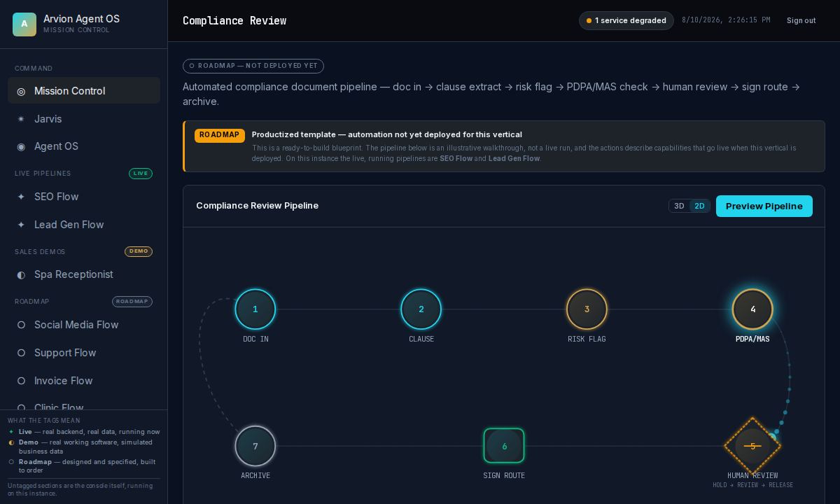Open Invoice Flow roadmap item
This screenshot has width=840, height=504.
(84, 381)
